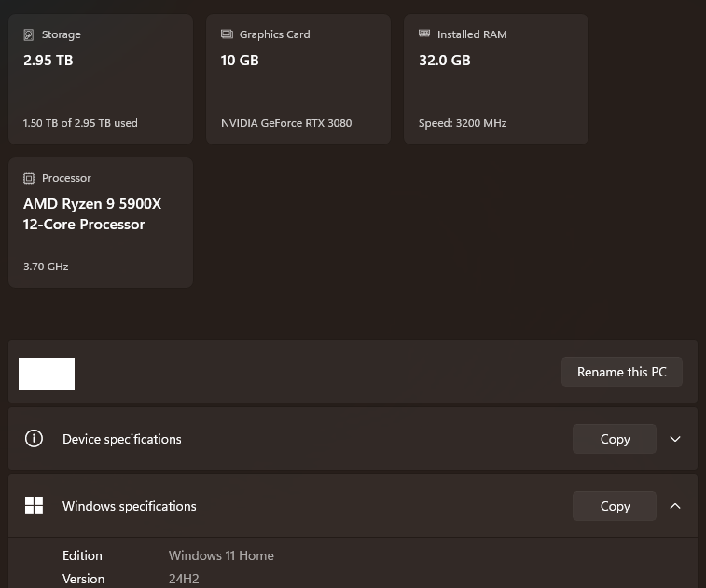Click the Processor chip icon
This screenshot has height=588, width=706.
tap(29, 178)
